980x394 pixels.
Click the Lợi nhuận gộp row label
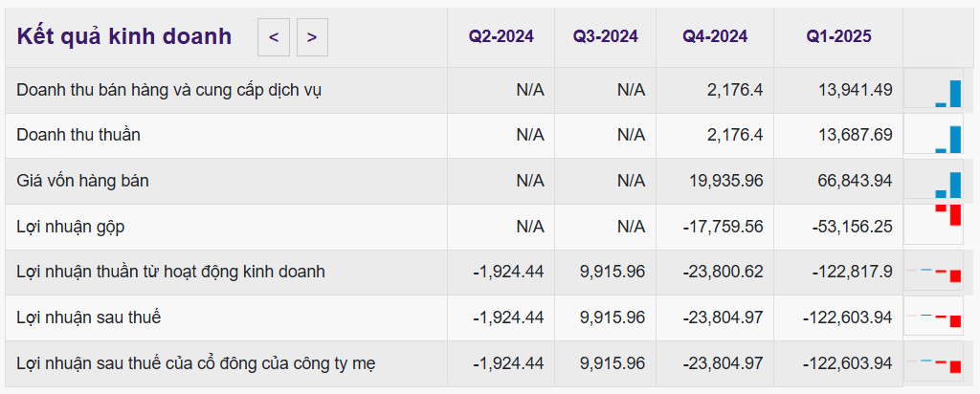tap(71, 227)
